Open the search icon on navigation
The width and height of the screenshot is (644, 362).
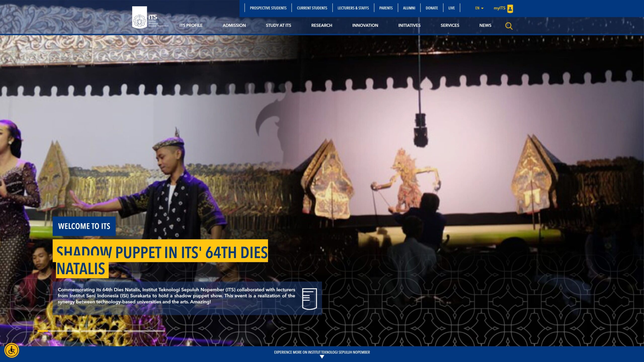509,26
